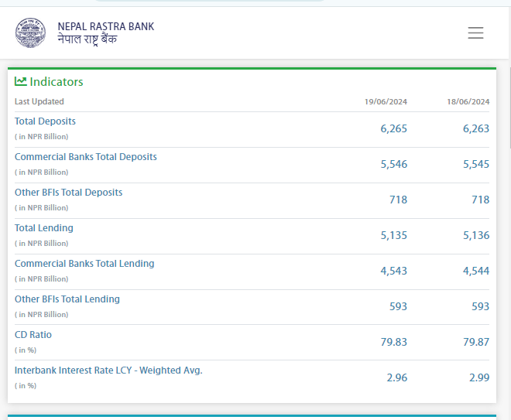Click the Indicators chart icon
The height and width of the screenshot is (420, 511).
(21, 81)
